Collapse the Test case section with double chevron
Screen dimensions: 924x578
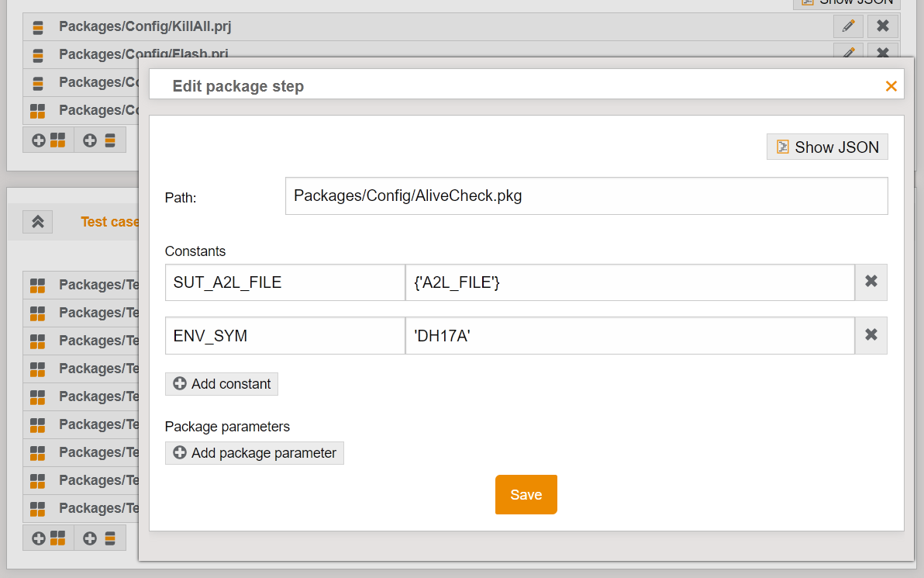click(37, 221)
